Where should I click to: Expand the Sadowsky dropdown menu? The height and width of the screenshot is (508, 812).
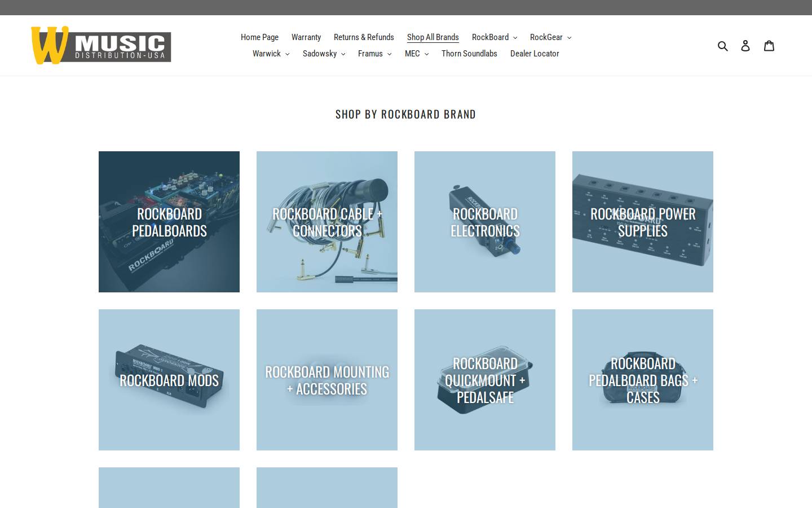[x=324, y=54]
